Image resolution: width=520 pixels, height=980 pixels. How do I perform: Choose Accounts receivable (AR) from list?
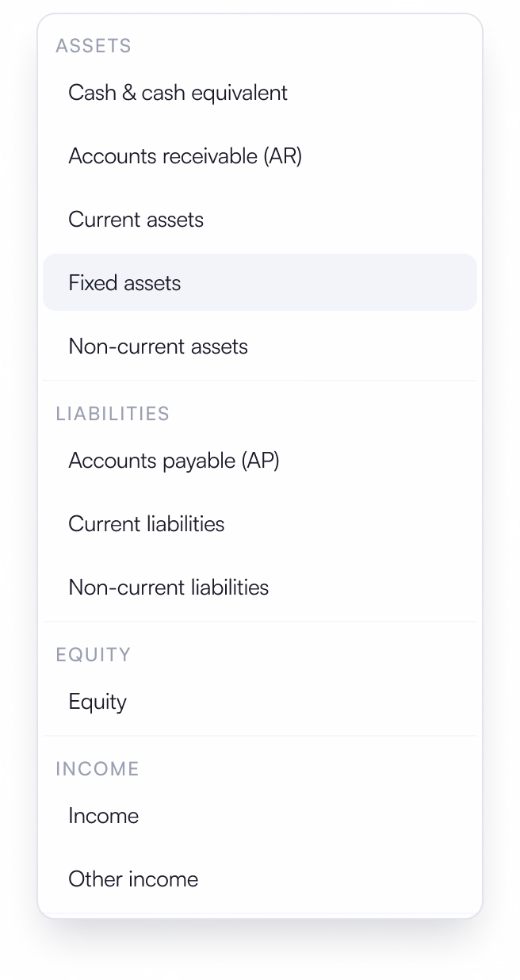[260, 156]
